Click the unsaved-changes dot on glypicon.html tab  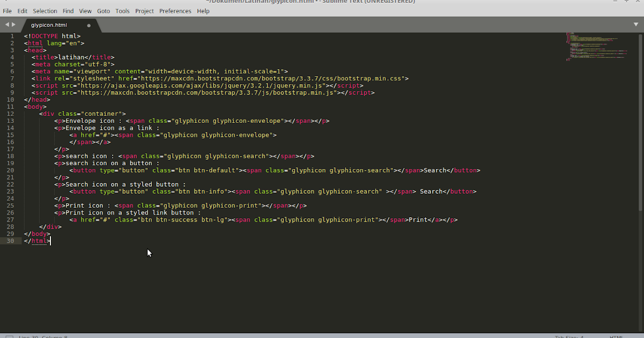[x=89, y=25]
